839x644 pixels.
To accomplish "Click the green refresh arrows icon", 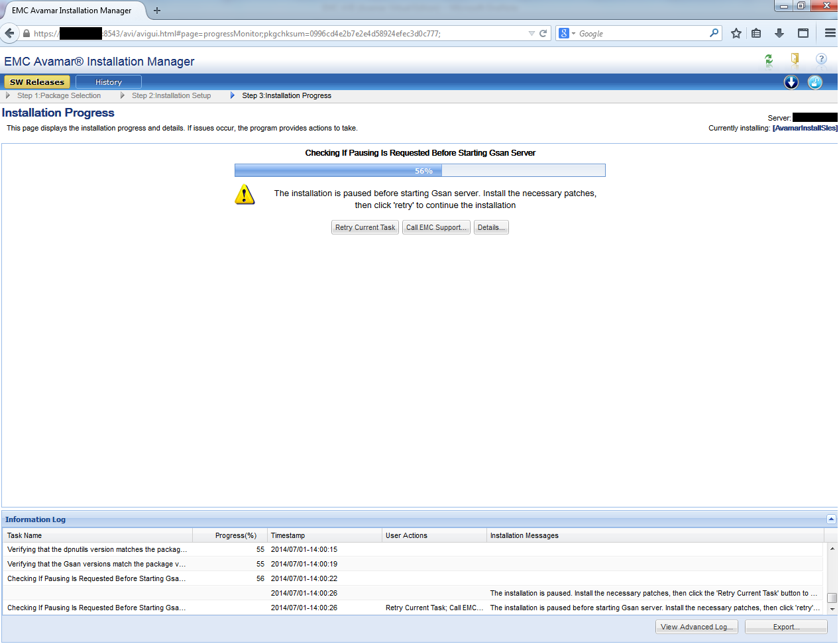I will (769, 60).
